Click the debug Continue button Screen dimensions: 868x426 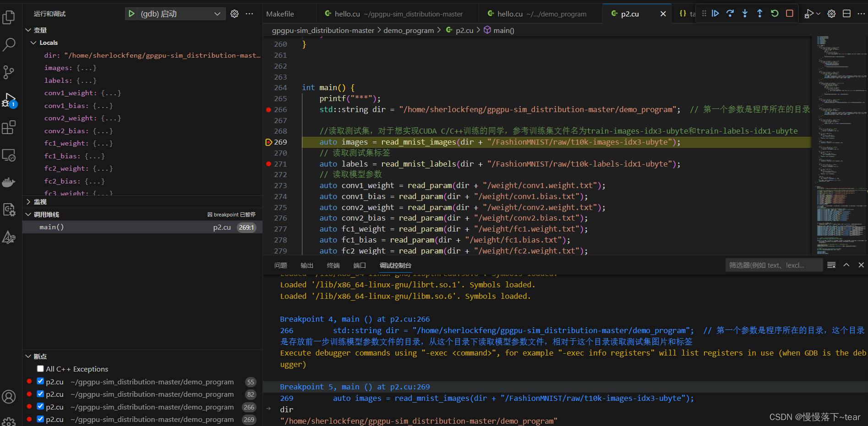715,14
